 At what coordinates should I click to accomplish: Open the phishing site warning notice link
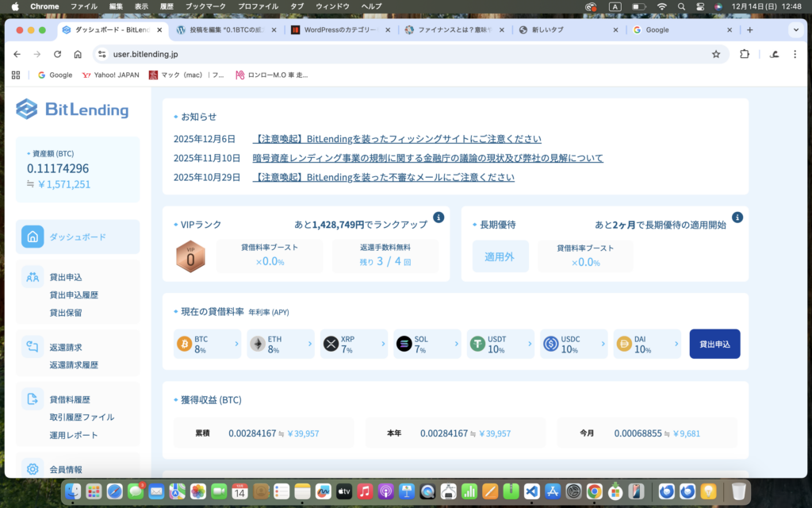pyautogui.click(x=396, y=139)
